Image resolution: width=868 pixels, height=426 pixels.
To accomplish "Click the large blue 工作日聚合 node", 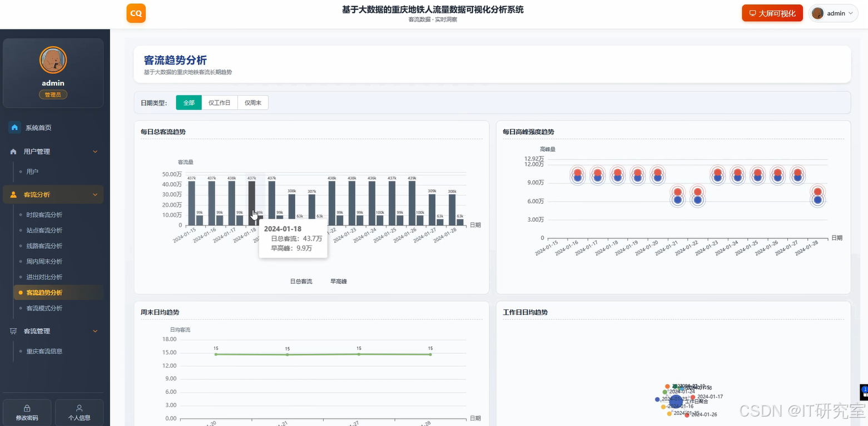I will pyautogui.click(x=676, y=402).
